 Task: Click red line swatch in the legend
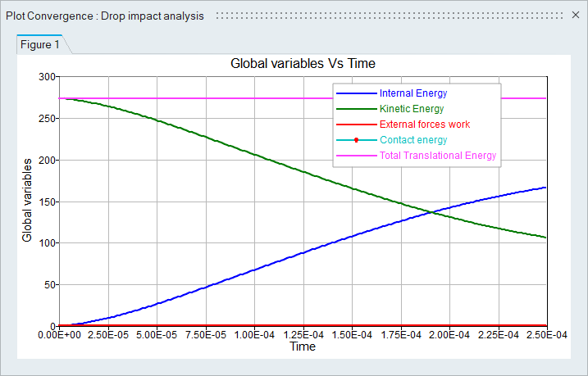pyautogui.click(x=356, y=125)
